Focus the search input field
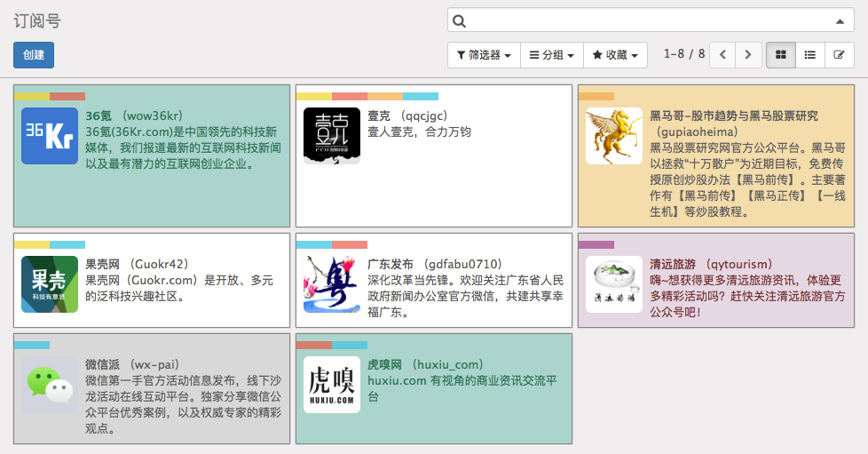The image size is (868, 454). [651, 21]
